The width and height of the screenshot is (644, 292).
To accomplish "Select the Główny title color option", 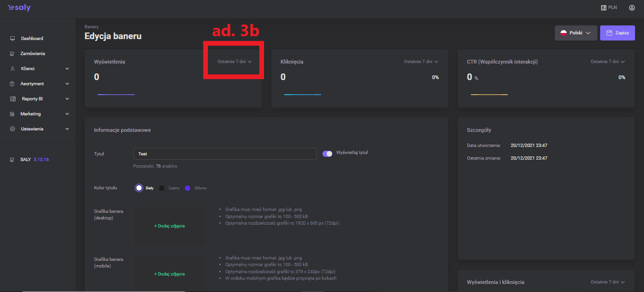I will 188,188.
